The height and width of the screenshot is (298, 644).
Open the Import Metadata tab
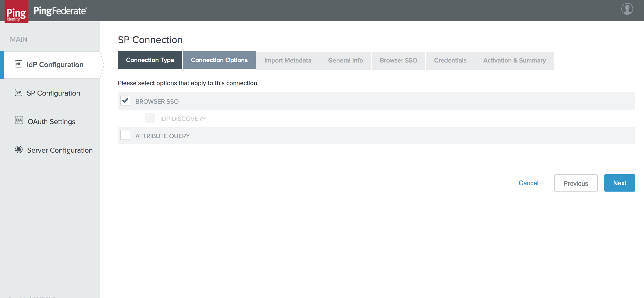click(x=288, y=60)
